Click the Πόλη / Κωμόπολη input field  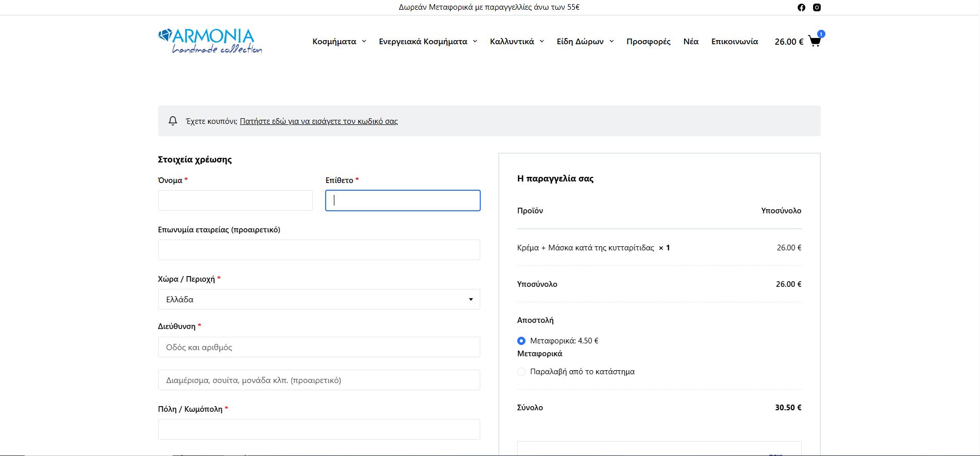(x=319, y=429)
